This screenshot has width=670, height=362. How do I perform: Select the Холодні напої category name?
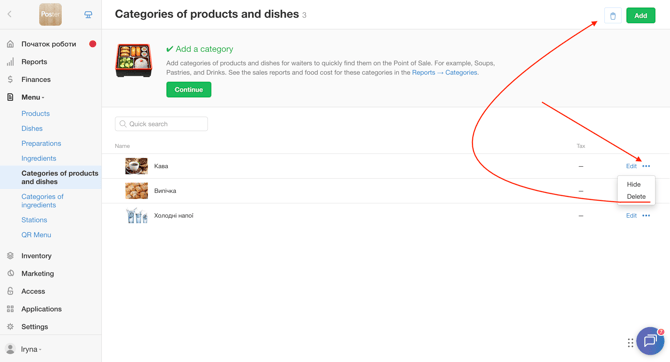click(x=173, y=216)
